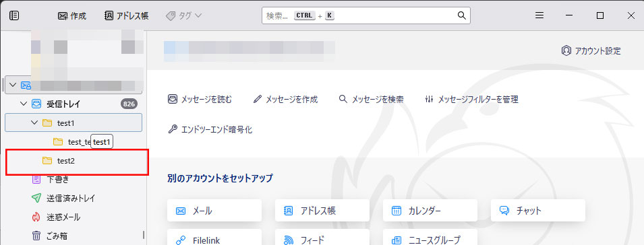Image resolution: width=644 pixels, height=245 pixels.
Task: Collapse the test1 folder chevron
Action: pyautogui.click(x=34, y=123)
